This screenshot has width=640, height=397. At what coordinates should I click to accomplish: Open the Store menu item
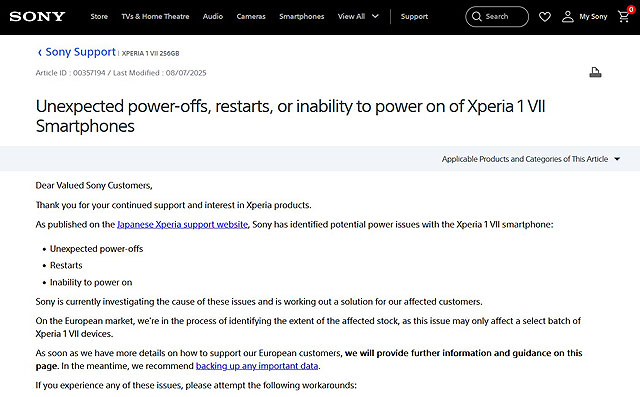tap(99, 17)
